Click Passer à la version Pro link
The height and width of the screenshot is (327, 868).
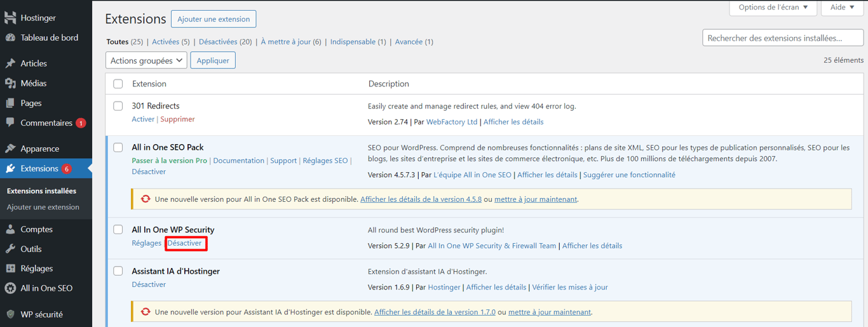pos(170,161)
